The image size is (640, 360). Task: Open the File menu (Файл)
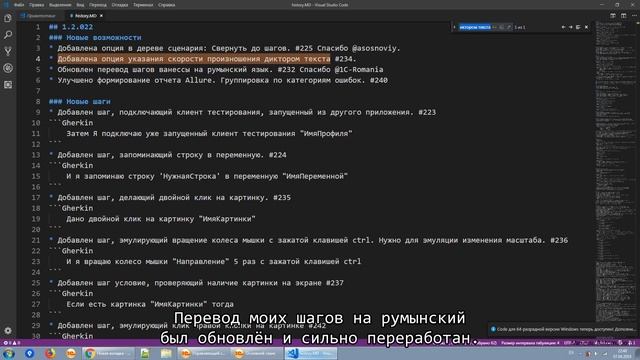[19, 5]
